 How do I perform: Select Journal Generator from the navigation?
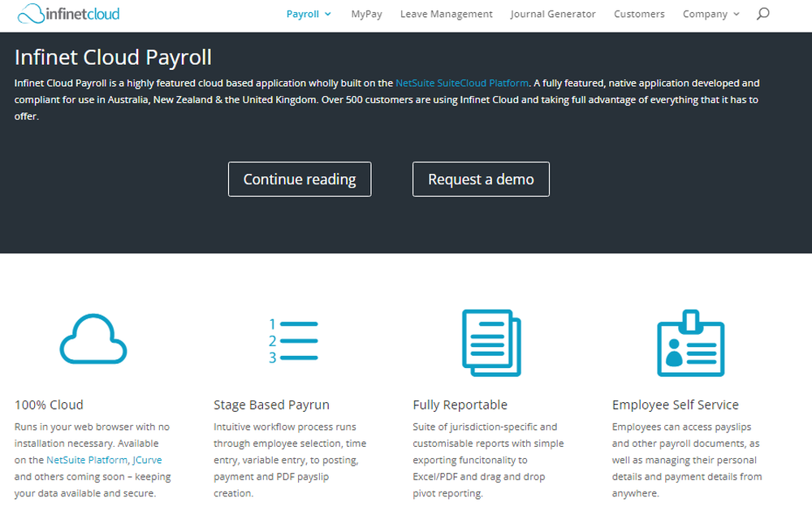pos(553,14)
